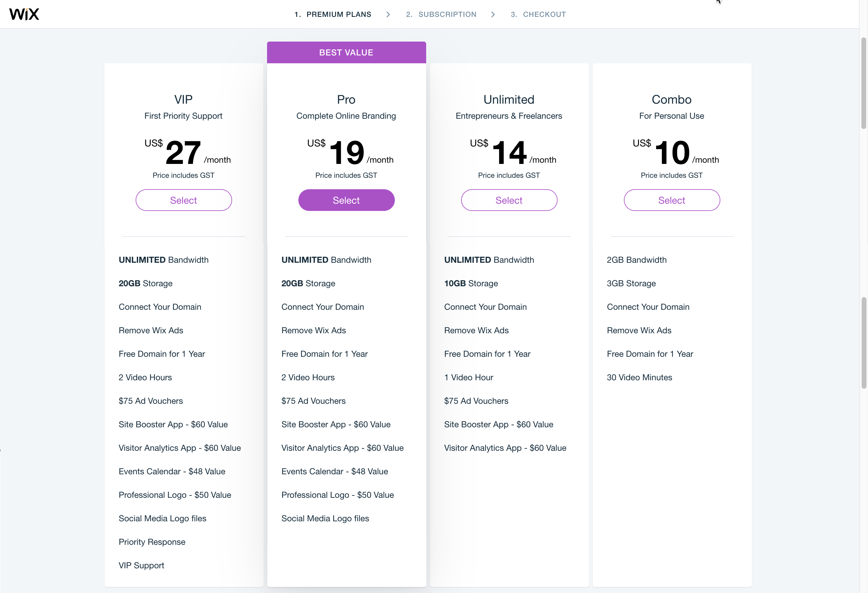Click Pro 'Professional Logo - $50 Value'
868x593 pixels.
pos(338,495)
